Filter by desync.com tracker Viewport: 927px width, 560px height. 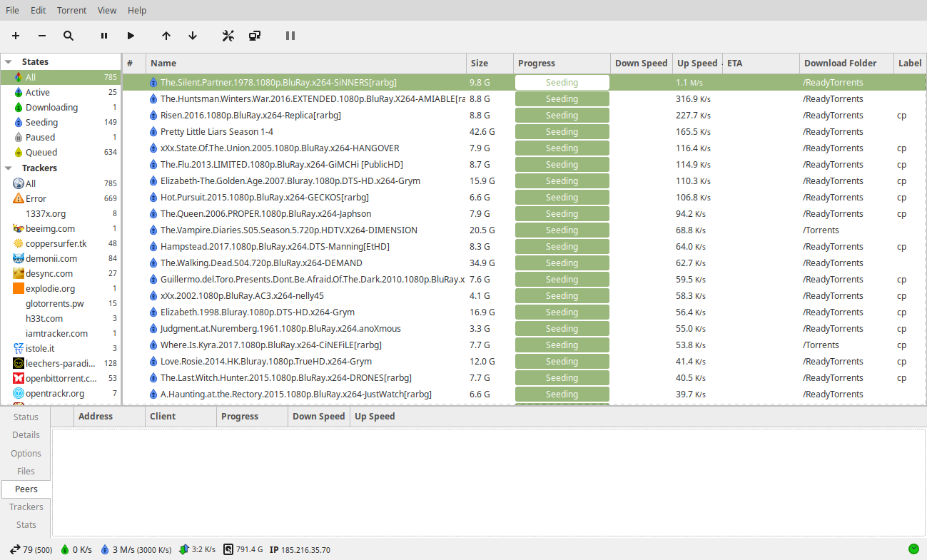tap(61, 273)
